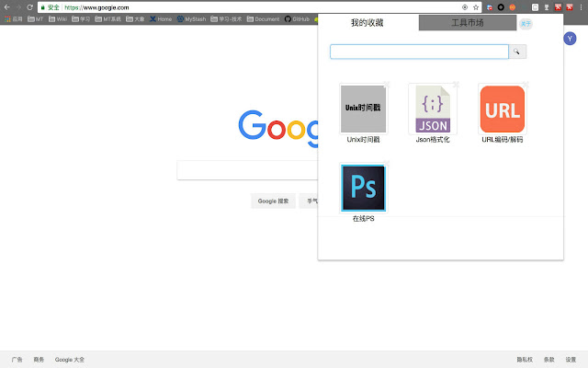
Task: Launch the online PS Photoshop icon
Action: tap(364, 188)
